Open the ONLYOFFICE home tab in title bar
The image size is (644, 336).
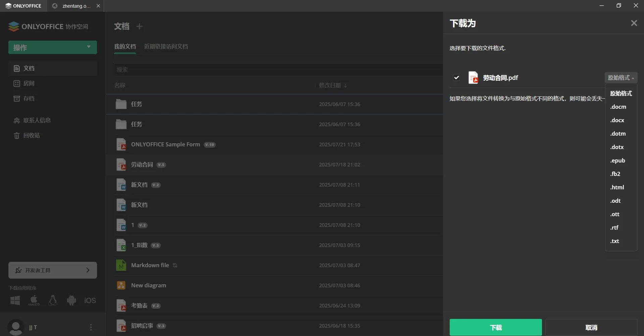[23, 6]
